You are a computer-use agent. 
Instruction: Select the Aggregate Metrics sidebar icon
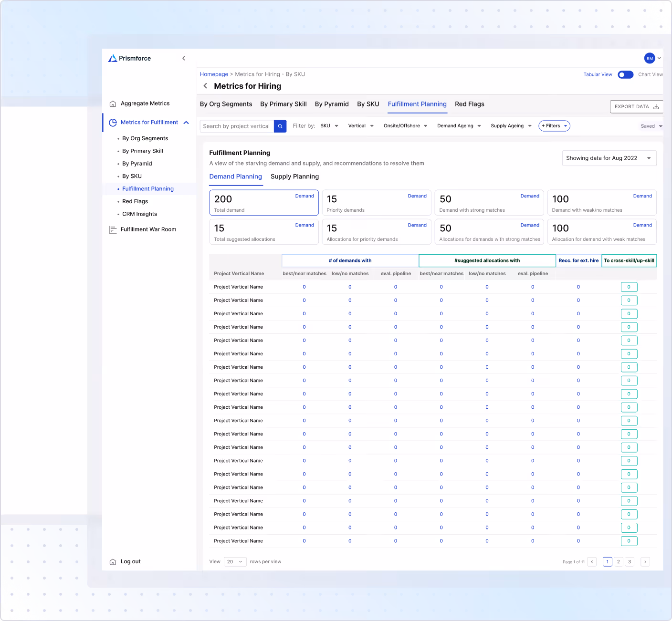[x=113, y=103]
